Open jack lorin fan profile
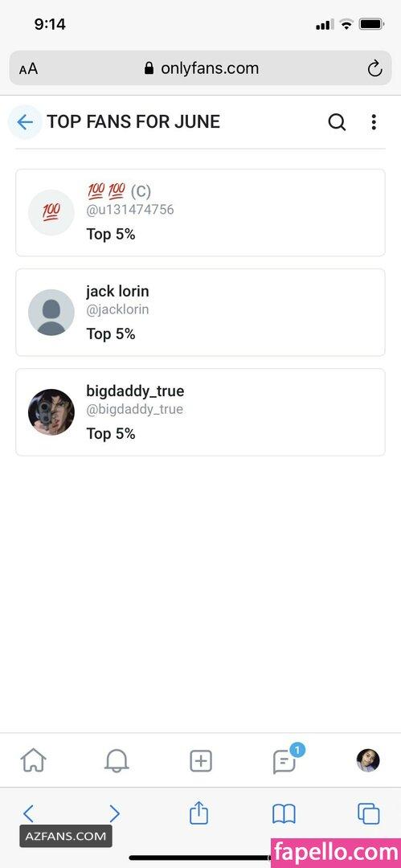This screenshot has height=868, width=401. point(201,312)
